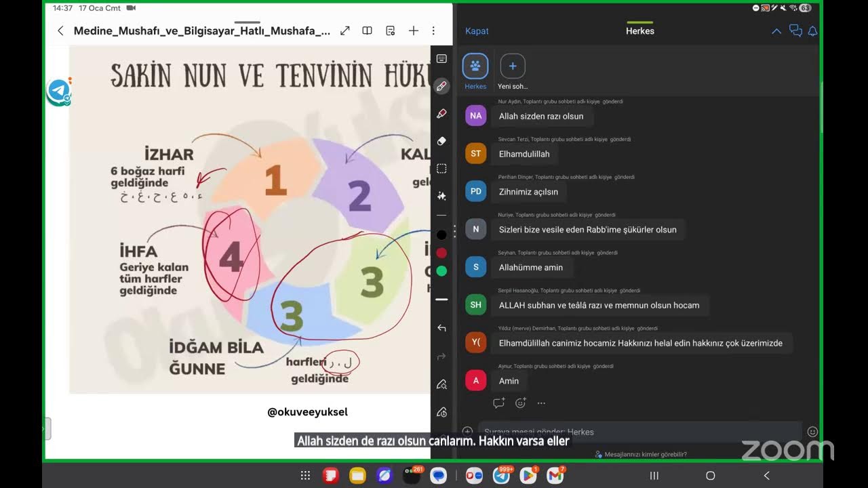868x488 pixels.
Task: Open emoji picker beside message field
Action: (x=812, y=432)
